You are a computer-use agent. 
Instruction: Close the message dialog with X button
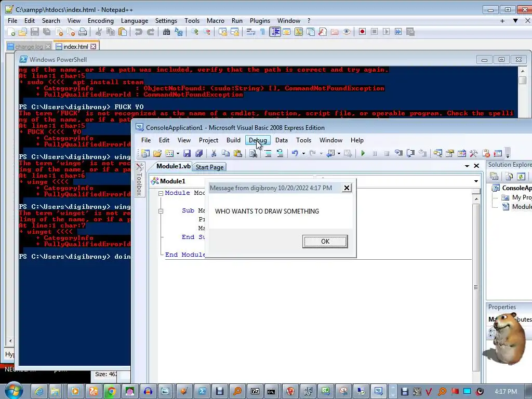point(347,188)
